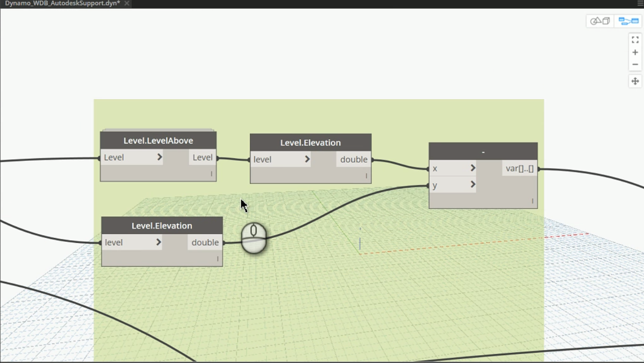The width and height of the screenshot is (644, 363).
Task: Click the Zoom to Fit icon
Action: click(635, 40)
